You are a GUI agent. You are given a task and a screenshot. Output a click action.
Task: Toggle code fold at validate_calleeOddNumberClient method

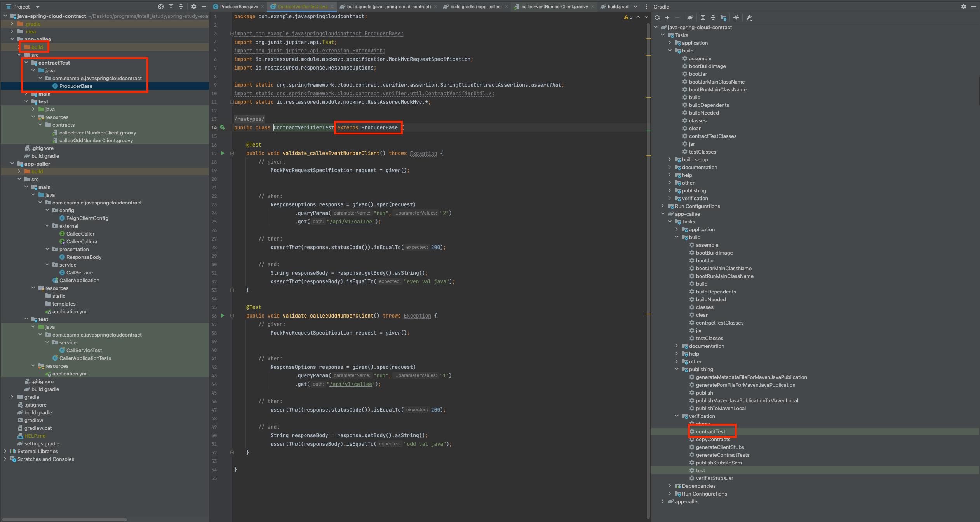coord(232,316)
